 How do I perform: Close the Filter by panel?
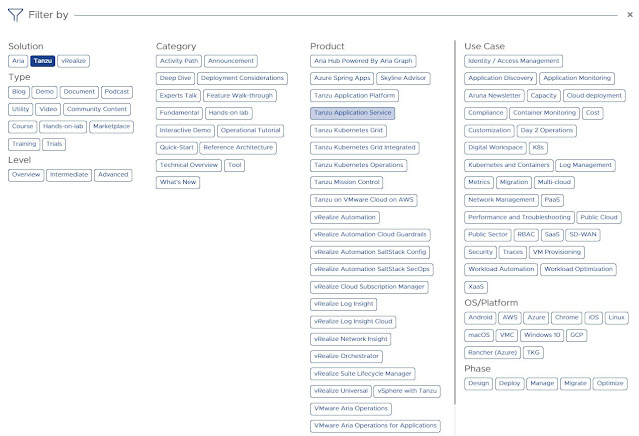click(x=630, y=15)
